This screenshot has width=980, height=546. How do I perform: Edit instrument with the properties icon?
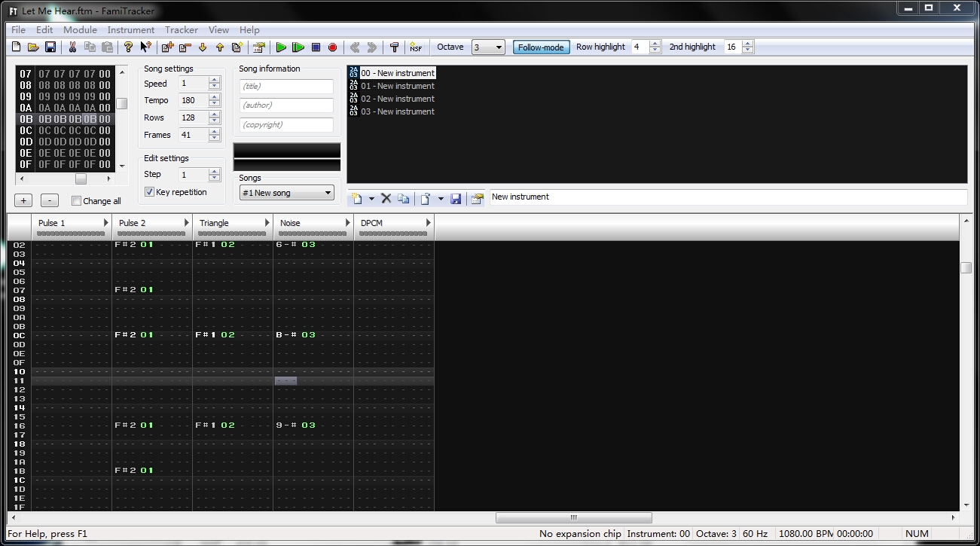(x=477, y=199)
